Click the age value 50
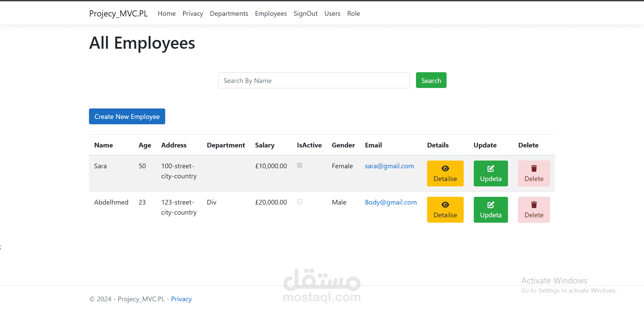Image resolution: width=644 pixels, height=310 pixels. (x=142, y=166)
